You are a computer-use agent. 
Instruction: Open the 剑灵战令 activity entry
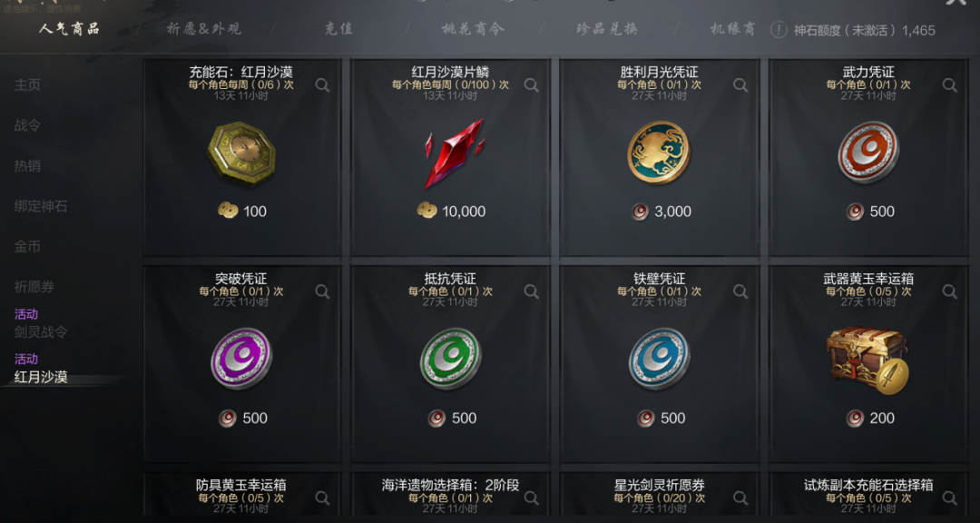[x=41, y=332]
